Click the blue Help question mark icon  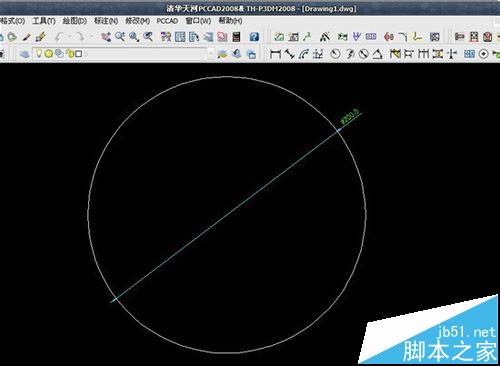[x=254, y=37]
